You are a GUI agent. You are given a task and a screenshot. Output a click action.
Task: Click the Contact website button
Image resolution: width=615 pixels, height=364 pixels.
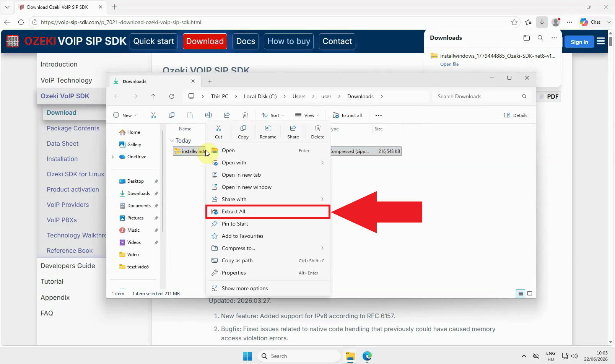pos(337,41)
